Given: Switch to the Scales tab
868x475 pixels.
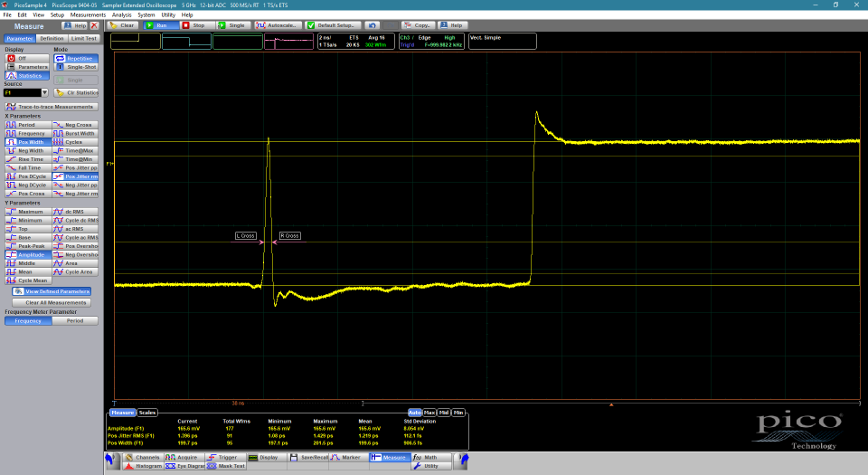Looking at the screenshot, I should pos(146,413).
